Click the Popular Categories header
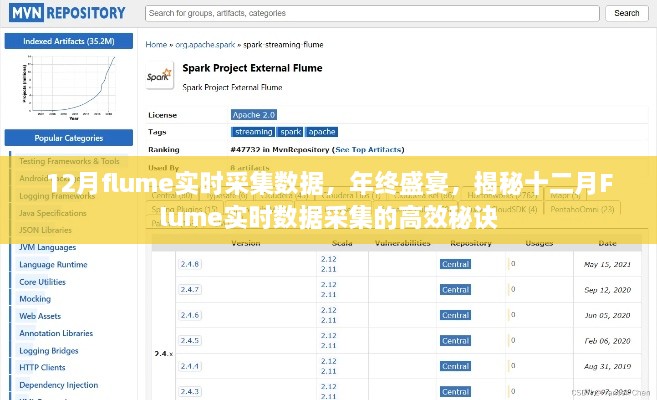The height and width of the screenshot is (400, 657). point(69,138)
